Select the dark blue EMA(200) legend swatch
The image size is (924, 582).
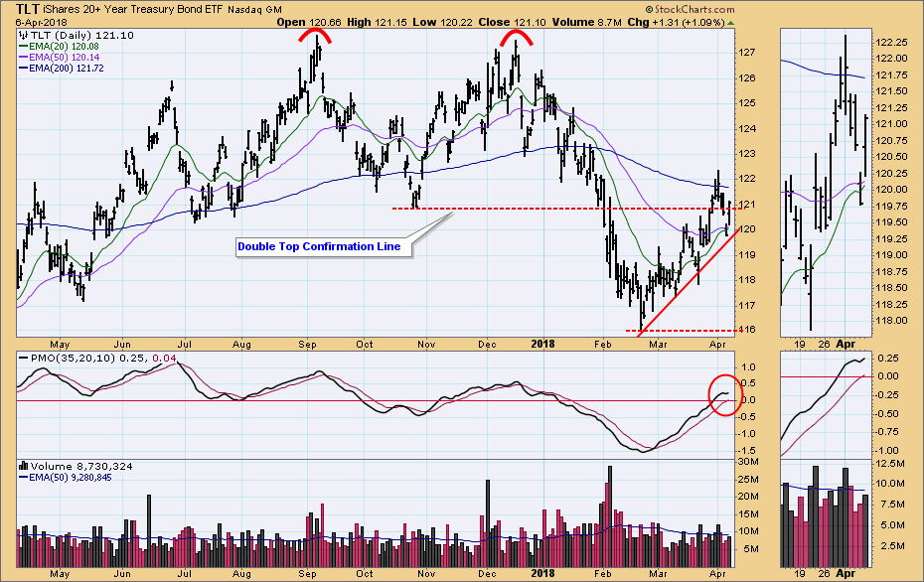coord(24,69)
